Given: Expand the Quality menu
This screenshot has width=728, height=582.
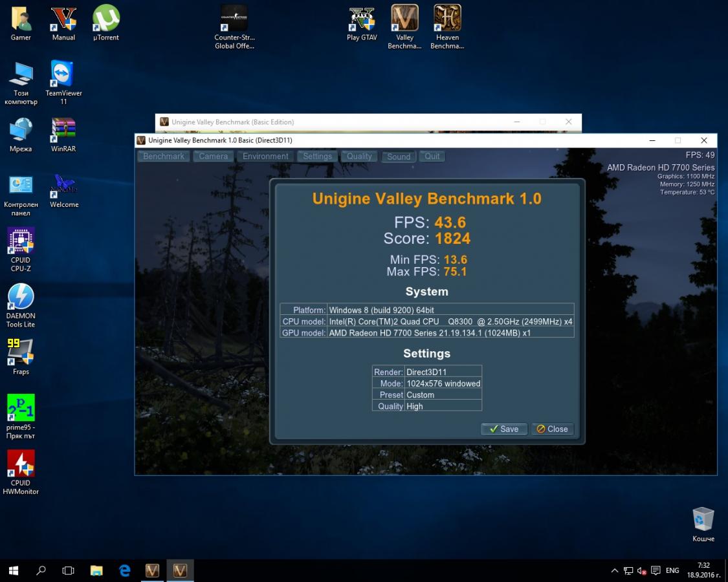Looking at the screenshot, I should tap(359, 156).
